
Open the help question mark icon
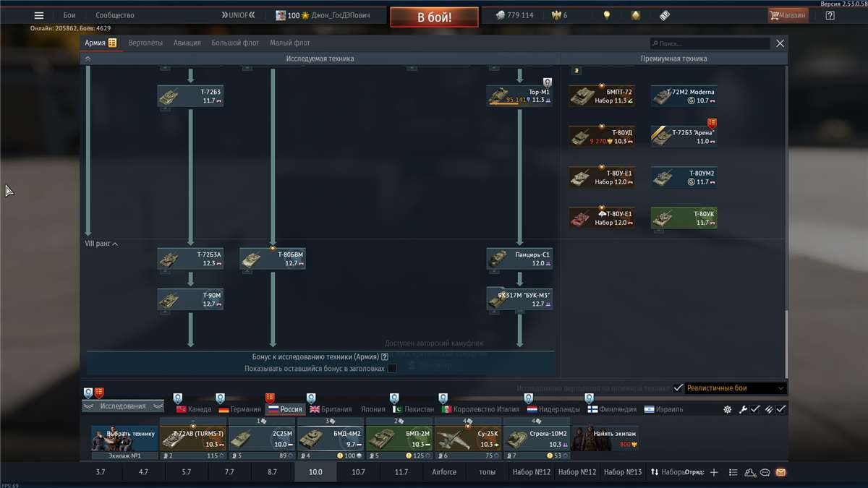tap(830, 15)
